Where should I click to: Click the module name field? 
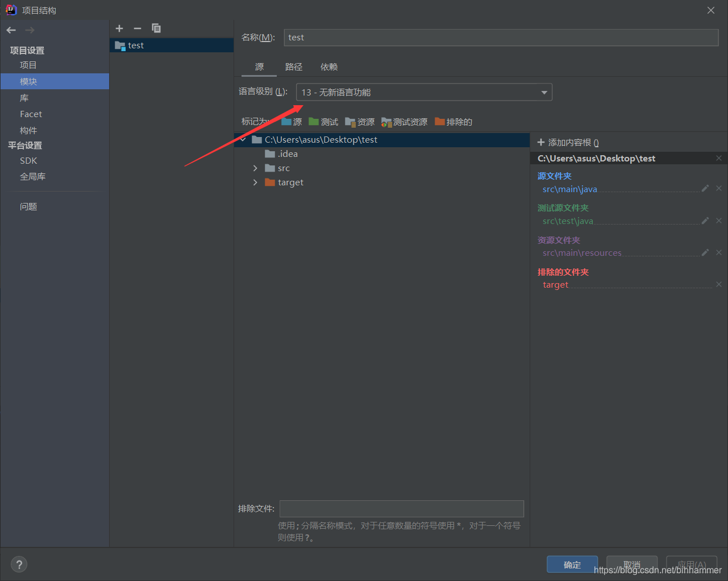pos(501,38)
